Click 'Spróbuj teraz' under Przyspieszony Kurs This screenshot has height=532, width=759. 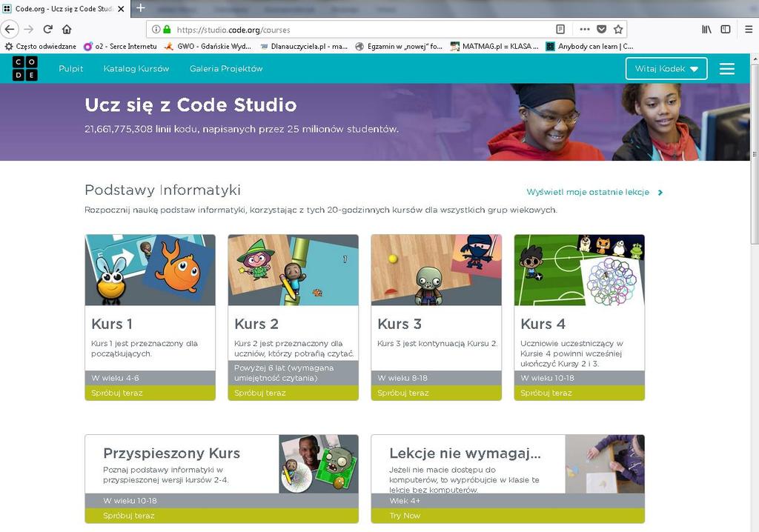pyautogui.click(x=222, y=516)
